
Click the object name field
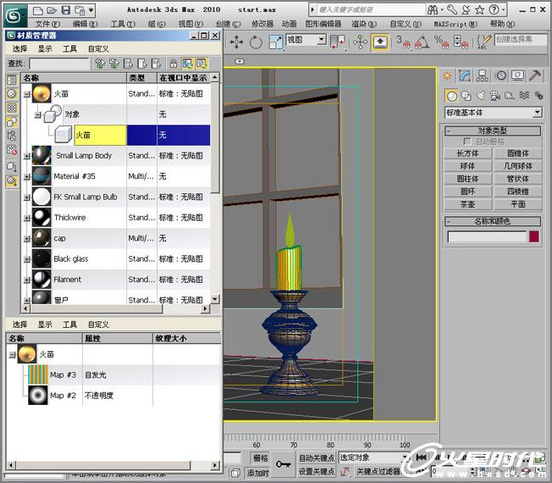tap(487, 237)
